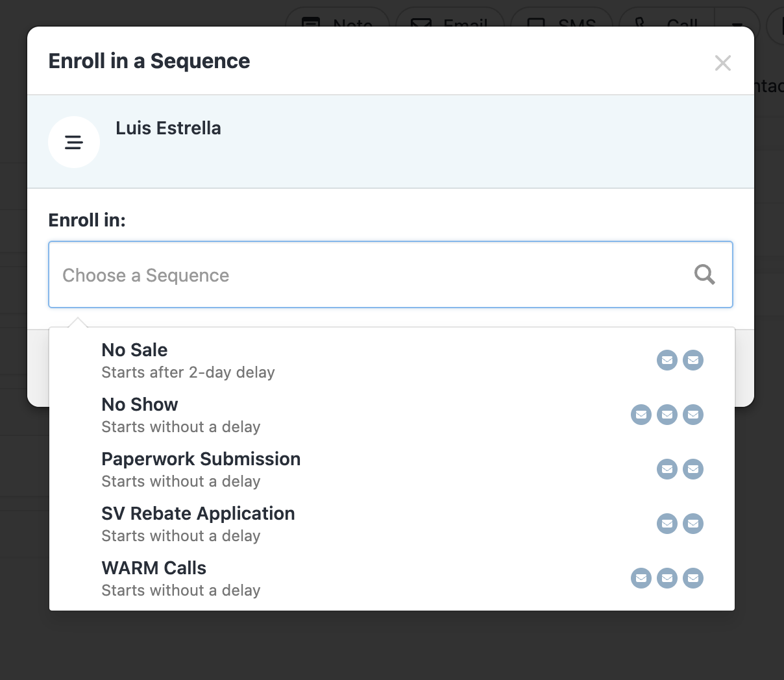Click first email step icon for No Sale
Screen dimensions: 784x680
tap(667, 360)
